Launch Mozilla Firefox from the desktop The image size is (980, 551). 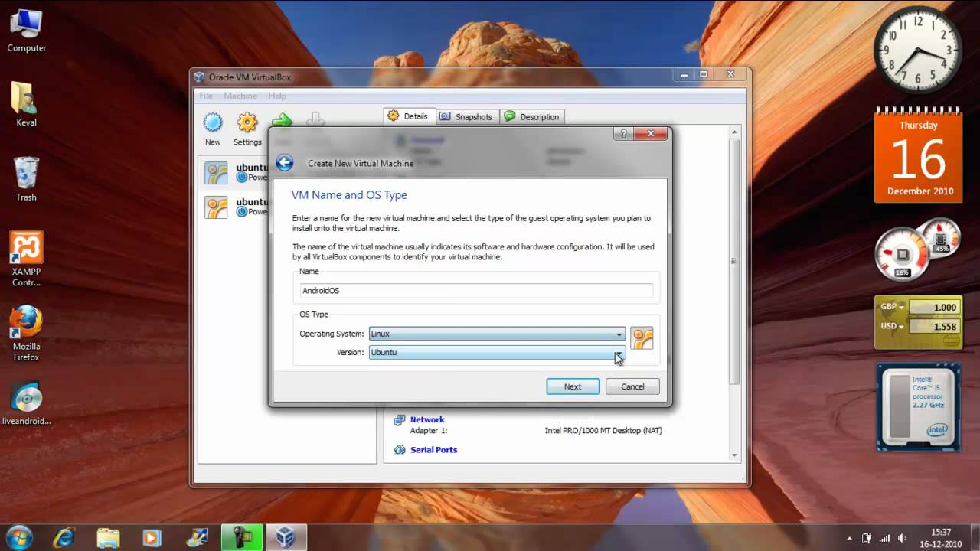click(x=26, y=334)
